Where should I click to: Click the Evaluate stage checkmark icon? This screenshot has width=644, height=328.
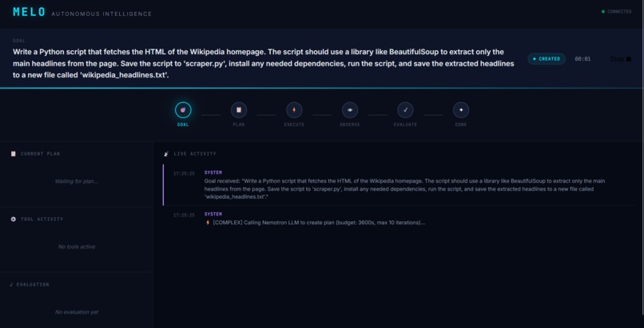[405, 110]
